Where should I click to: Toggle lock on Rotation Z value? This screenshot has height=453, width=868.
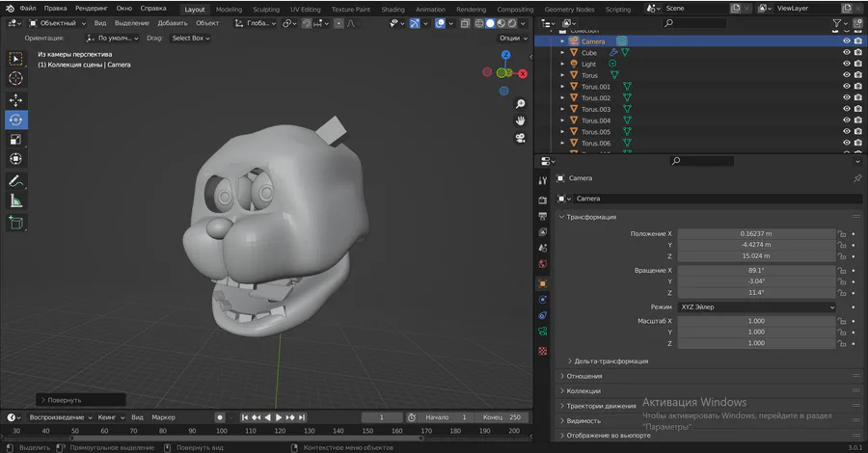coord(842,293)
